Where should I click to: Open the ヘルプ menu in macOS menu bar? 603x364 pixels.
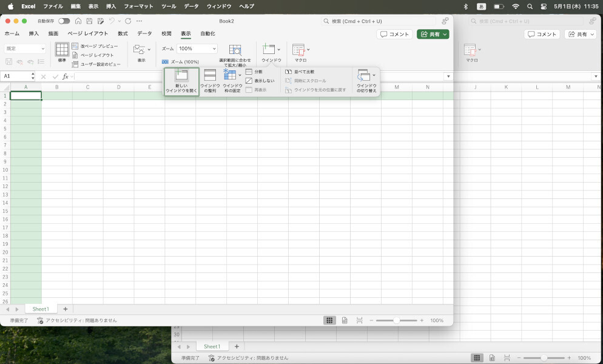pyautogui.click(x=246, y=7)
